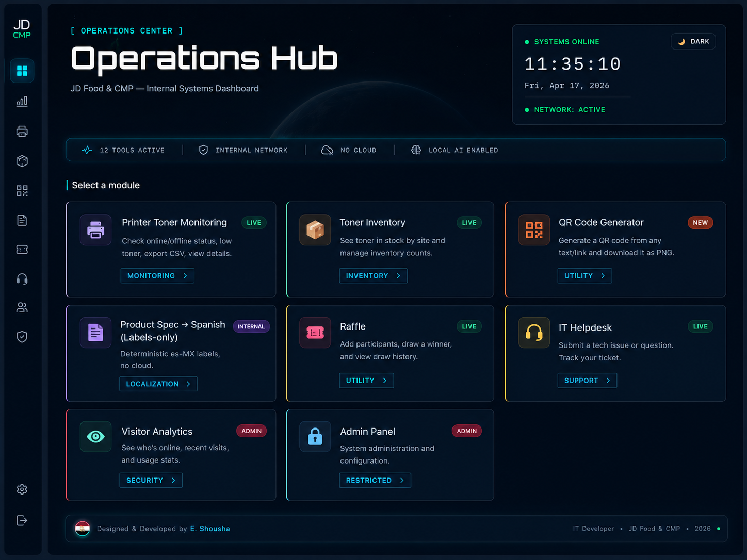Click the brain icon beside Local AI Enabled
This screenshot has height=560, width=747.
point(416,150)
